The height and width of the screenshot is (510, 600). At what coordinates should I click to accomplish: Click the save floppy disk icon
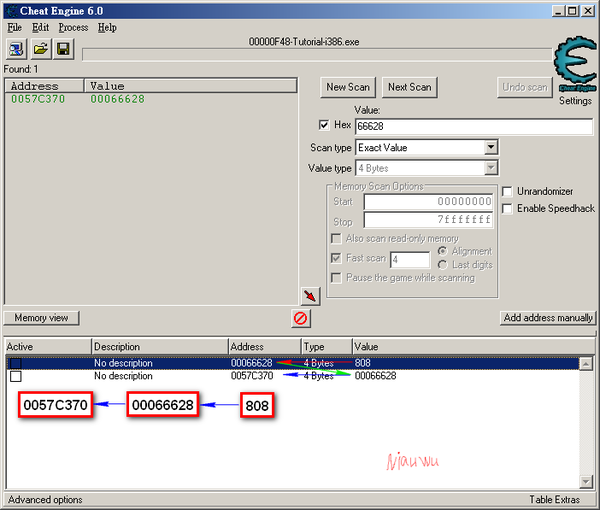(64, 49)
